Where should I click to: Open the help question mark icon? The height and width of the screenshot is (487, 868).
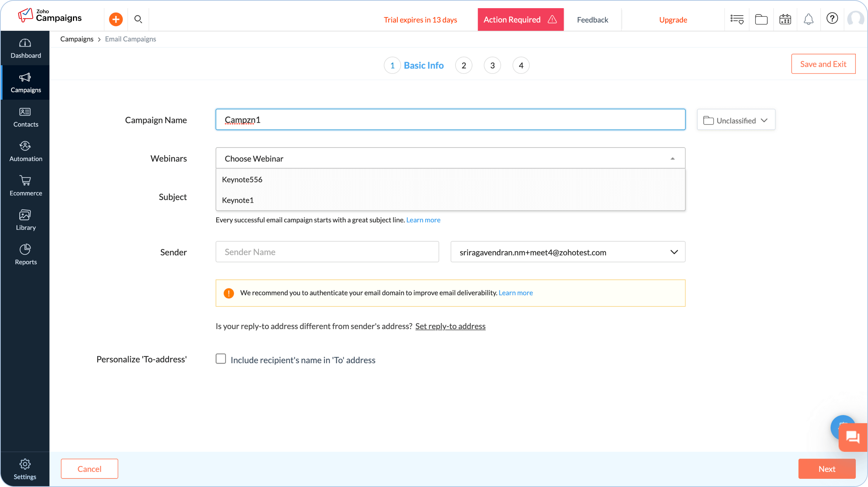click(832, 19)
